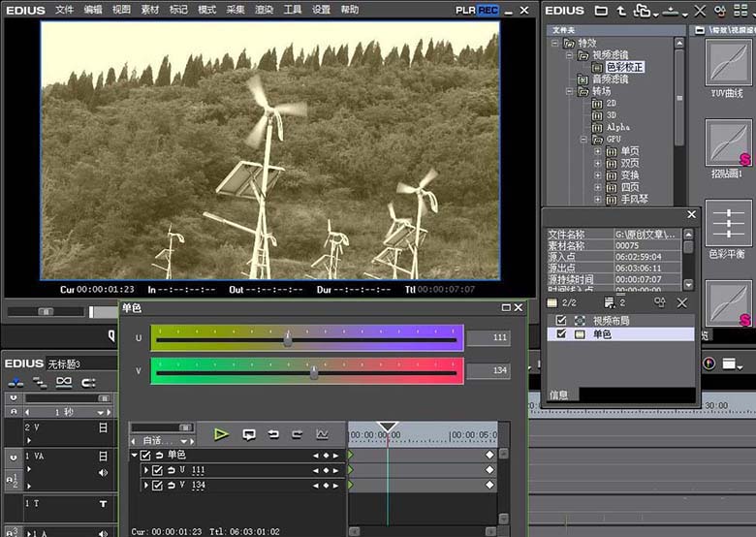Screen dimensions: 756x537
Task: Click the undo arrow in keyframe toolbar
Action: pyautogui.click(x=274, y=434)
